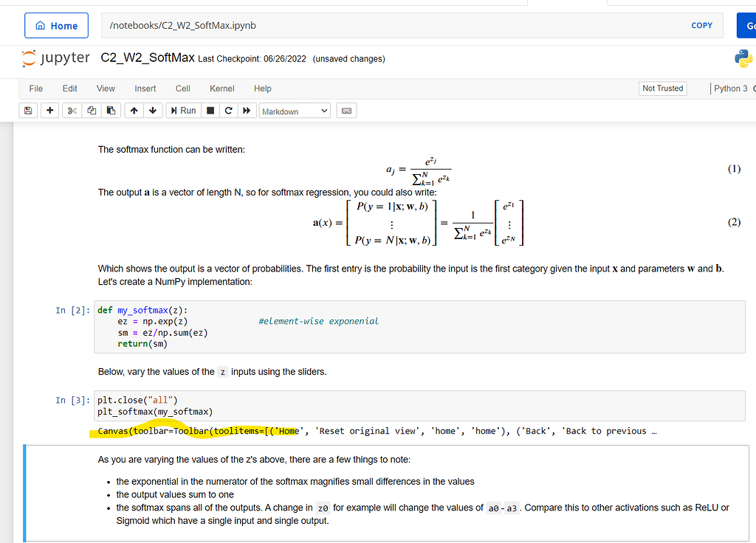Viewport: 756px width, 543px height.
Task: Restart the kernel using the circular arrow icon
Action: (228, 110)
